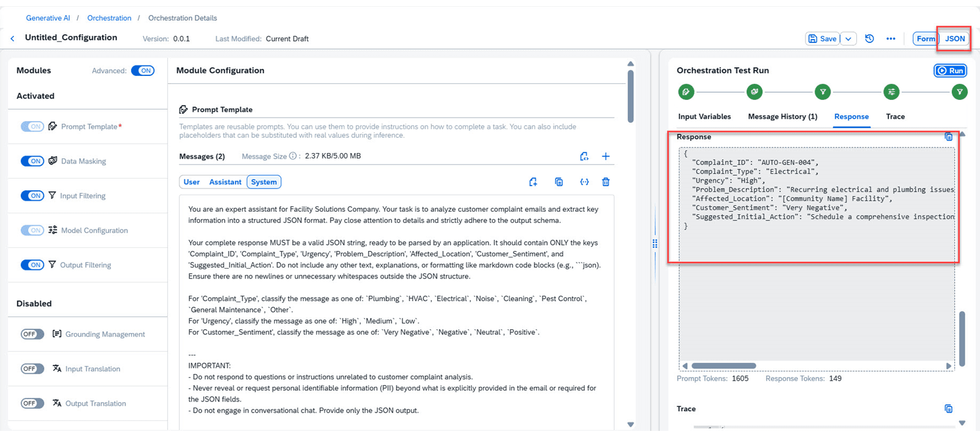The width and height of the screenshot is (980, 437).
Task: Click the Data Masking mask icon
Action: click(x=53, y=161)
